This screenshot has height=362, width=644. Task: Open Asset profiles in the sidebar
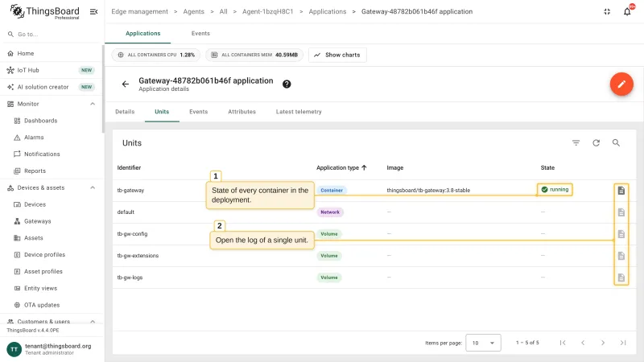click(51, 272)
